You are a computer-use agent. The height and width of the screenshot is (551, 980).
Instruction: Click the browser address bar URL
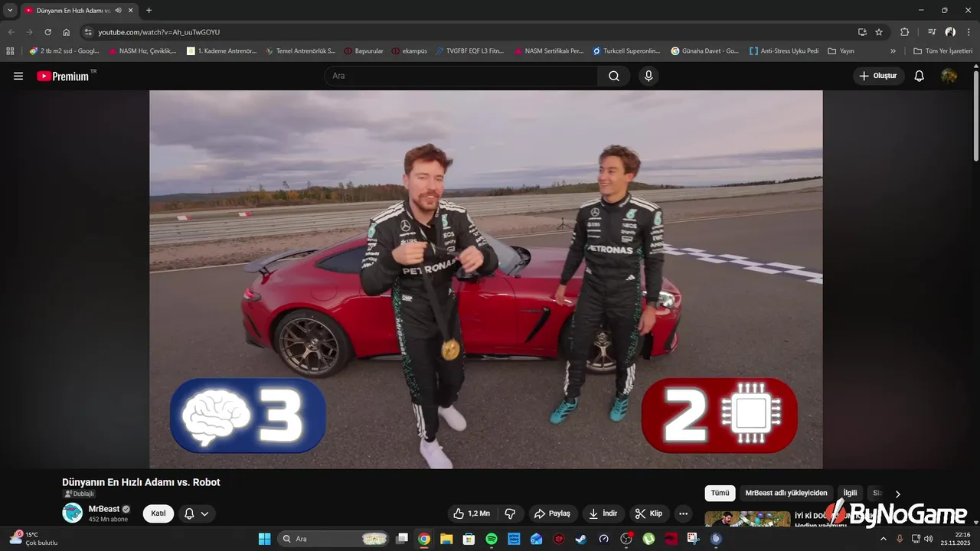(158, 32)
